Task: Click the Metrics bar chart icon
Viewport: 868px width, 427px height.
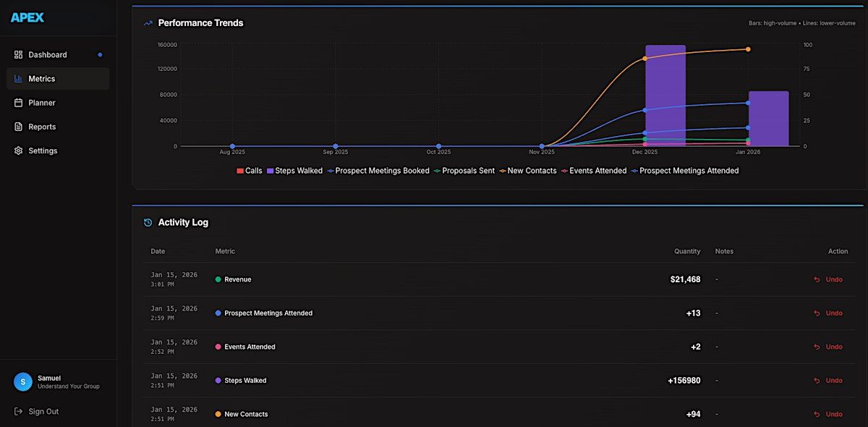Action: 19,79
